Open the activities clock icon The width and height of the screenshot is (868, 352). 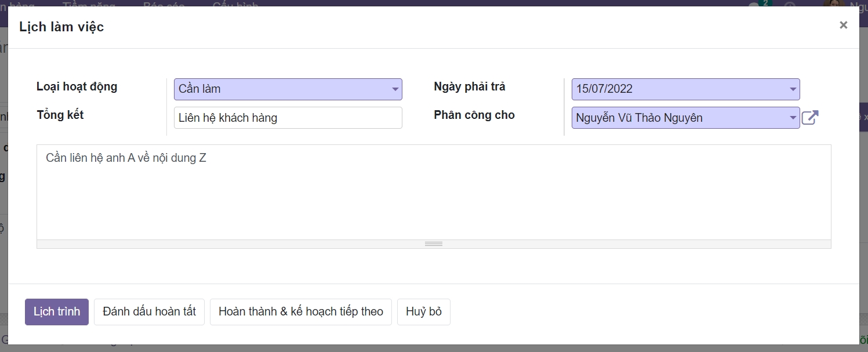tap(789, 5)
